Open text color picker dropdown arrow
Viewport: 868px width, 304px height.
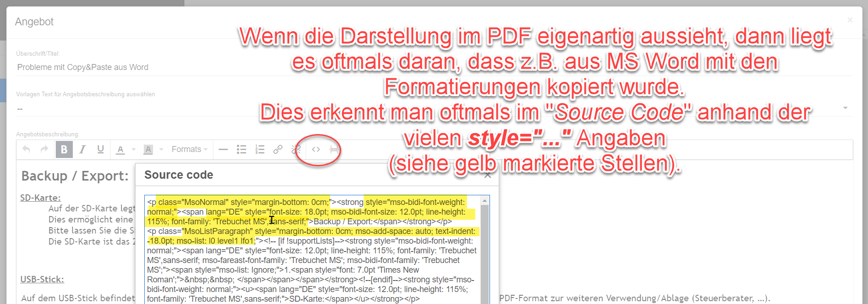click(134, 149)
